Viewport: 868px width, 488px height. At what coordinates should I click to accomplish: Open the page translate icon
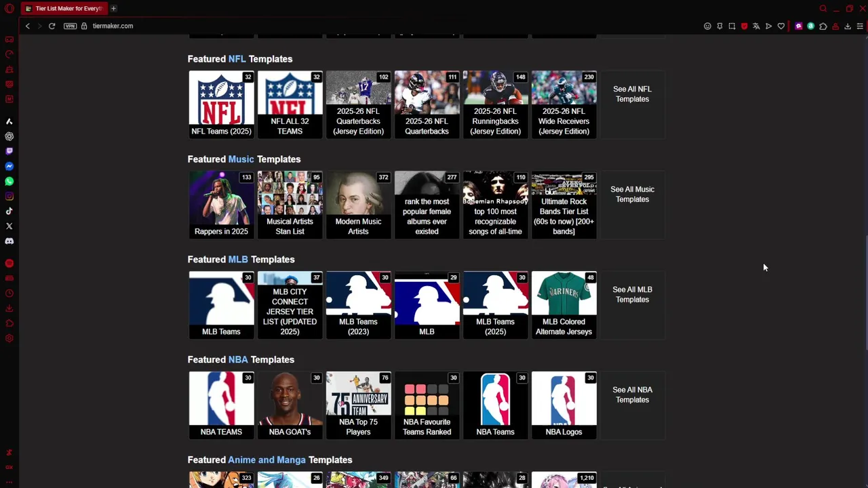[756, 26]
